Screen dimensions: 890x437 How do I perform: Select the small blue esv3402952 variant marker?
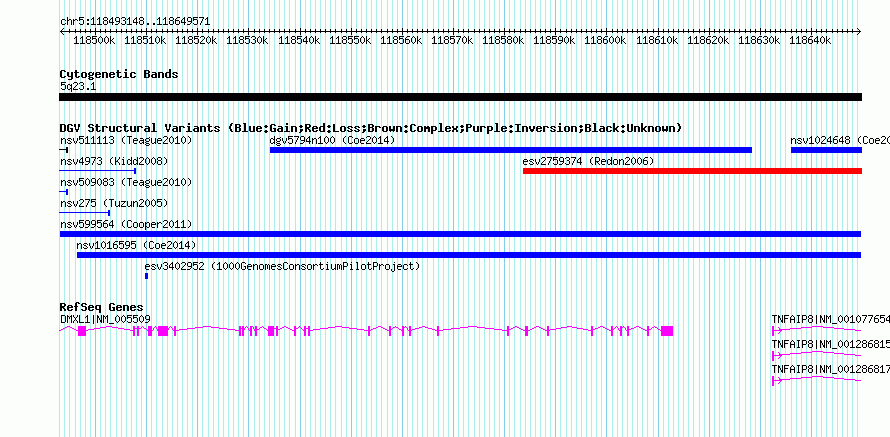click(146, 276)
